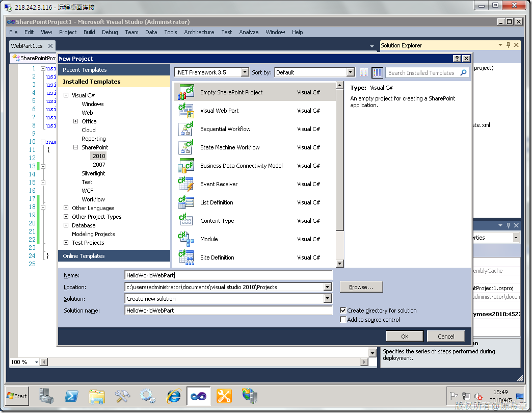Open the Online Templates section
532x413 pixels.
(114, 256)
